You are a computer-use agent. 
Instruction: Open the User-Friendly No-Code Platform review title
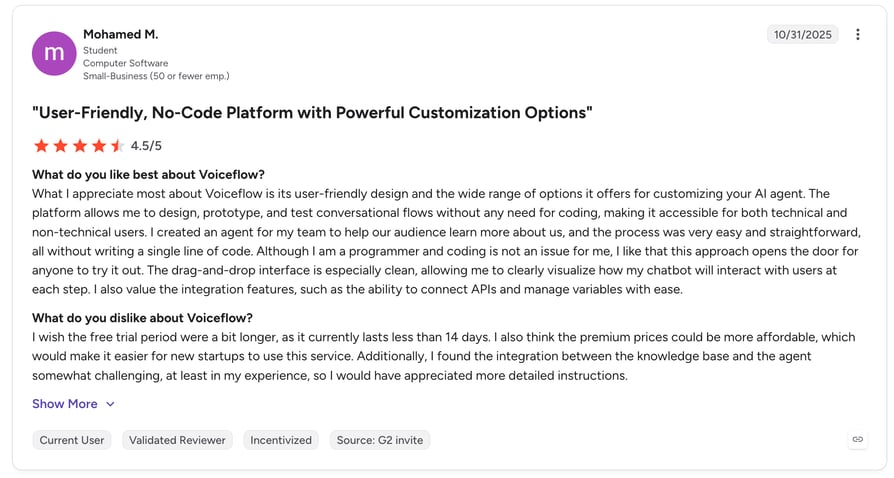[312, 112]
